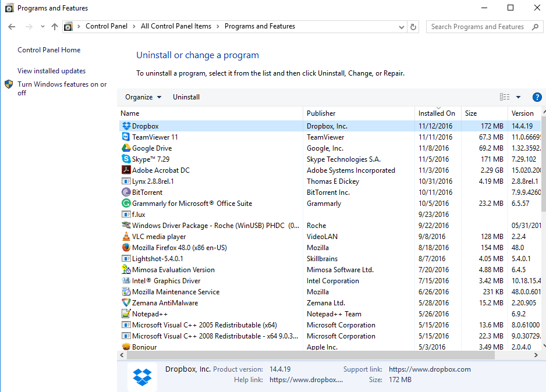
Task: Click the Visual C++ 2008 Redistributable icon
Action: [x=126, y=336]
